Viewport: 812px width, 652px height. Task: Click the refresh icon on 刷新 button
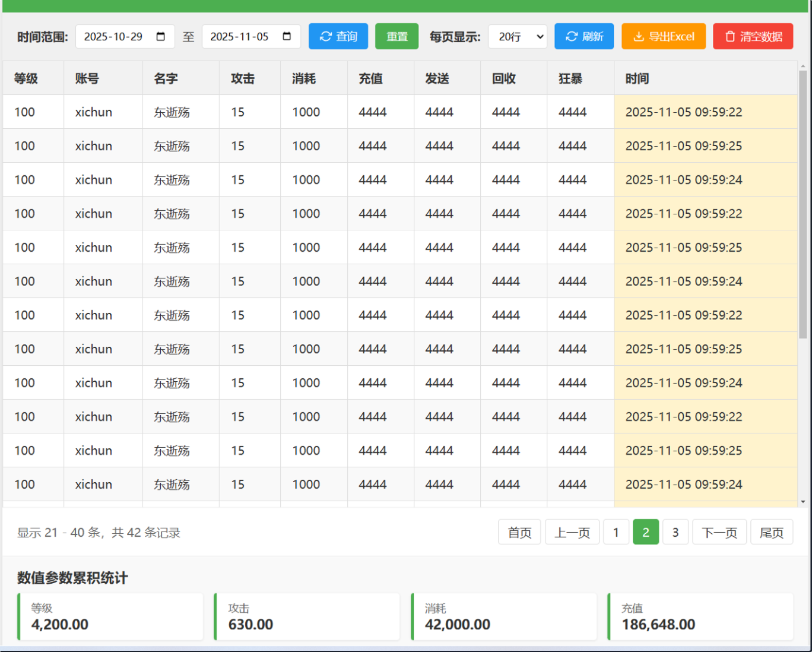(571, 37)
